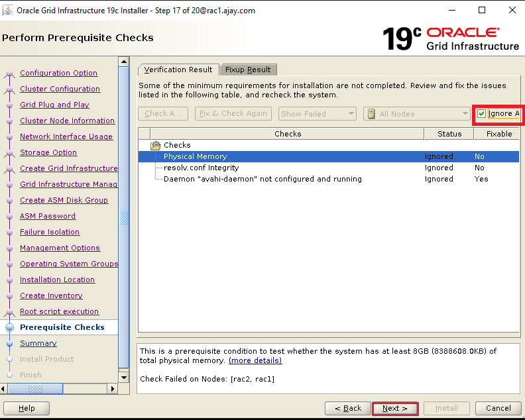Go to the Create Grid Infrastructure step
The image size is (525, 420).
pyautogui.click(x=69, y=168)
